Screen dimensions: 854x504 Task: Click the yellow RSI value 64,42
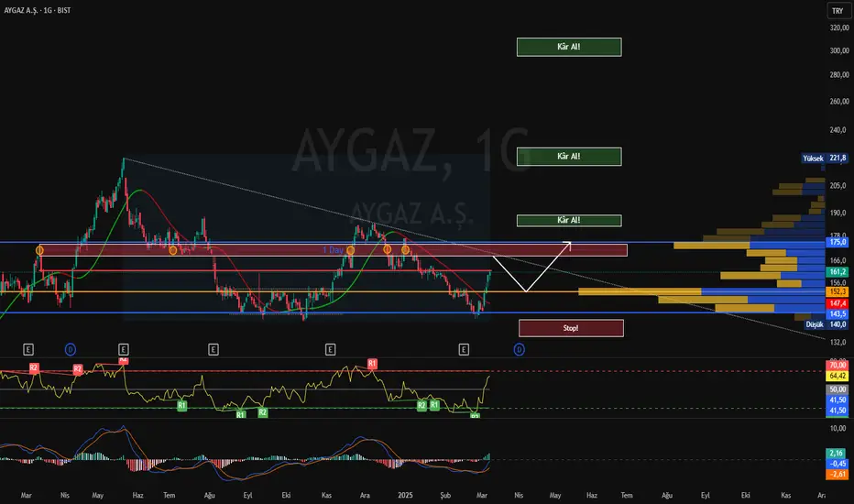[x=838, y=376]
